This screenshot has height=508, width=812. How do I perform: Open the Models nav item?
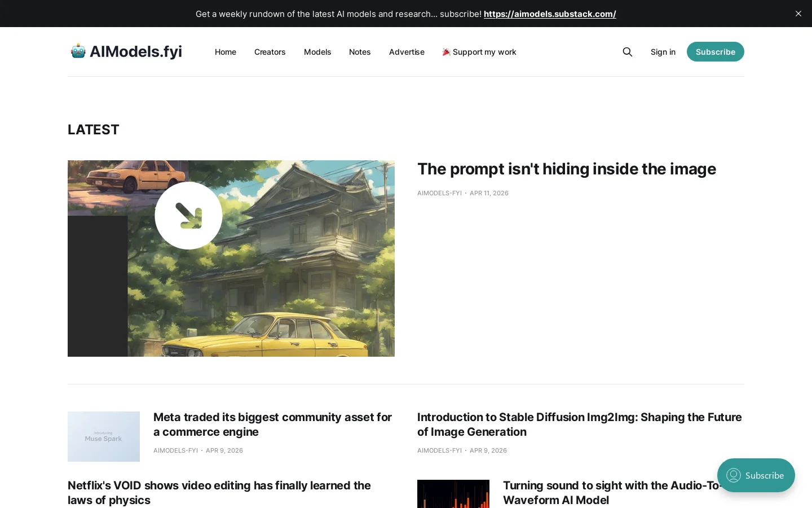pos(317,52)
